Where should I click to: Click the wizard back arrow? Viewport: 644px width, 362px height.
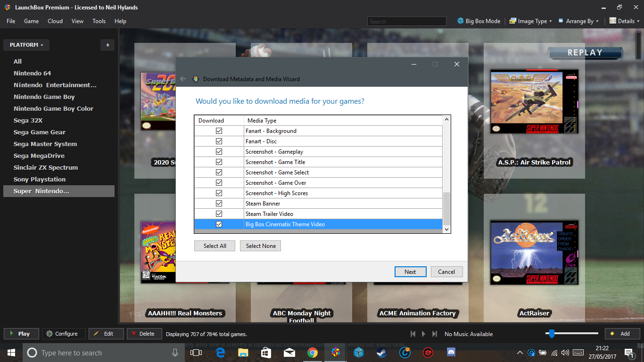183,79
